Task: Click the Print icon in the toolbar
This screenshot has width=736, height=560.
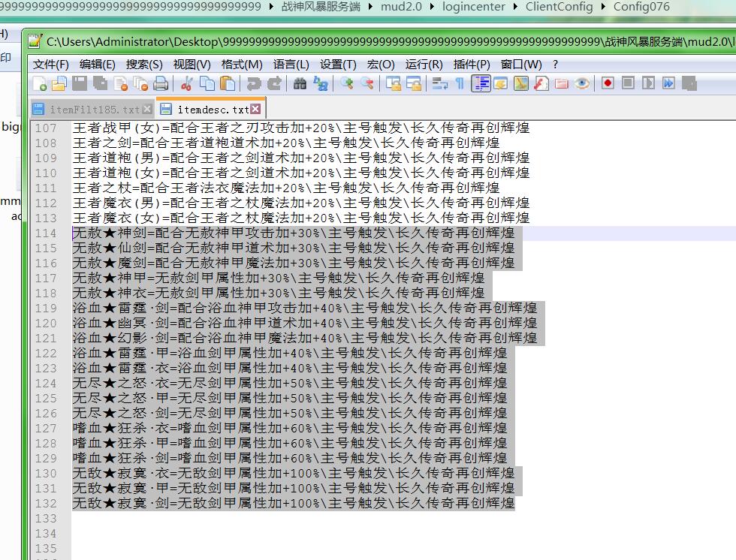Action: (x=160, y=83)
